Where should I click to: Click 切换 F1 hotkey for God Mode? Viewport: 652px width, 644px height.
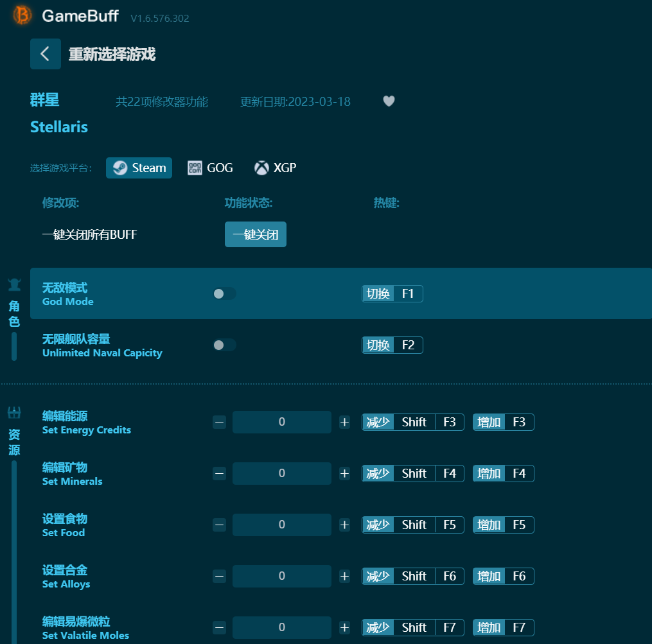(x=392, y=294)
